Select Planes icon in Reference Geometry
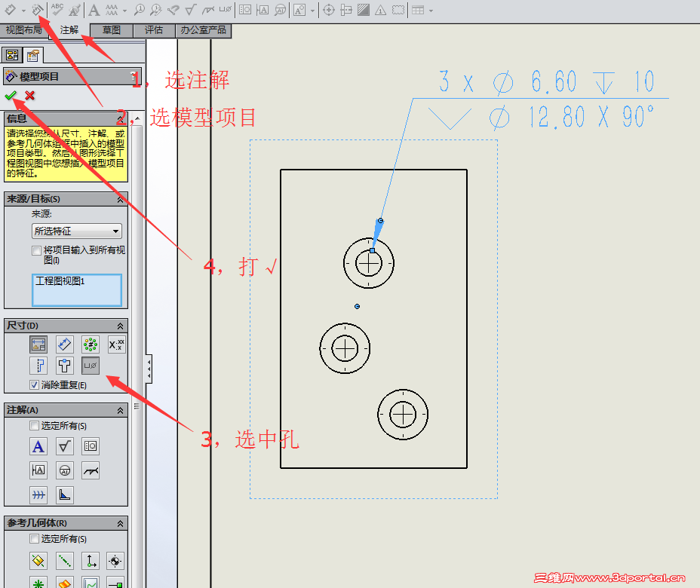The width and height of the screenshot is (700, 588). point(38,561)
